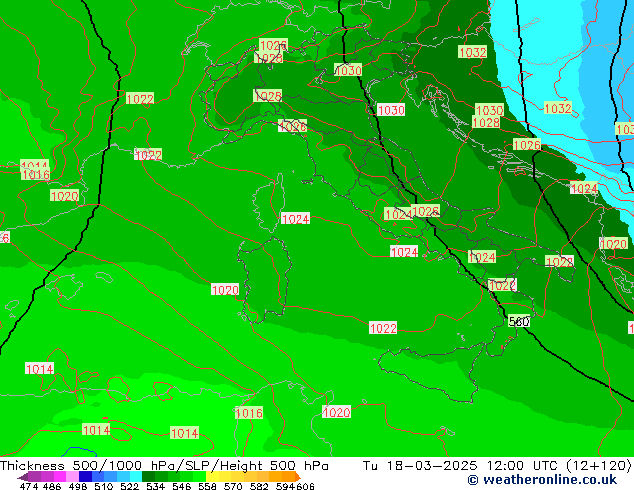The image size is (634, 490).
Task: Click the black 560 height contour label
Action: 519,321
